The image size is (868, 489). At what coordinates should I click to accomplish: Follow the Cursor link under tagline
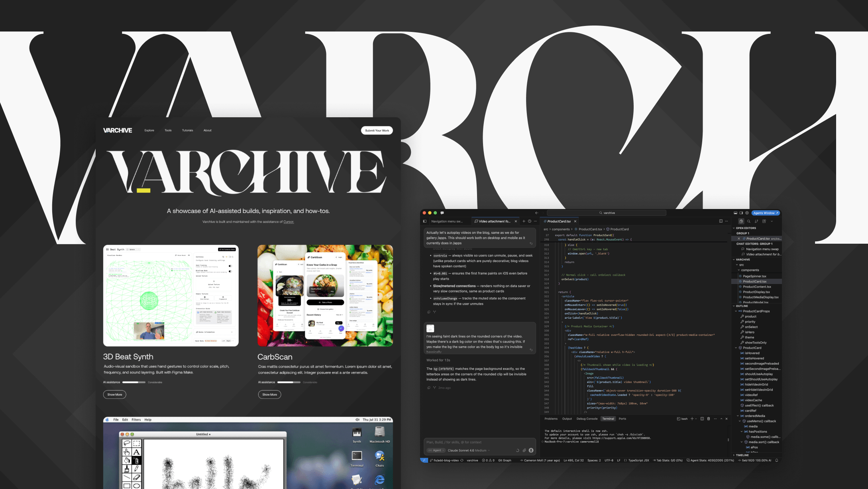pos(289,222)
